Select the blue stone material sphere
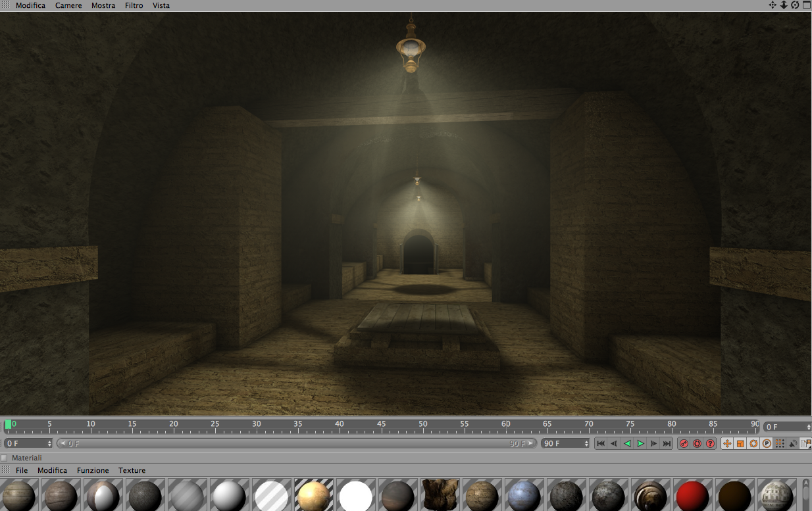Image resolution: width=812 pixels, height=511 pixels. click(524, 496)
